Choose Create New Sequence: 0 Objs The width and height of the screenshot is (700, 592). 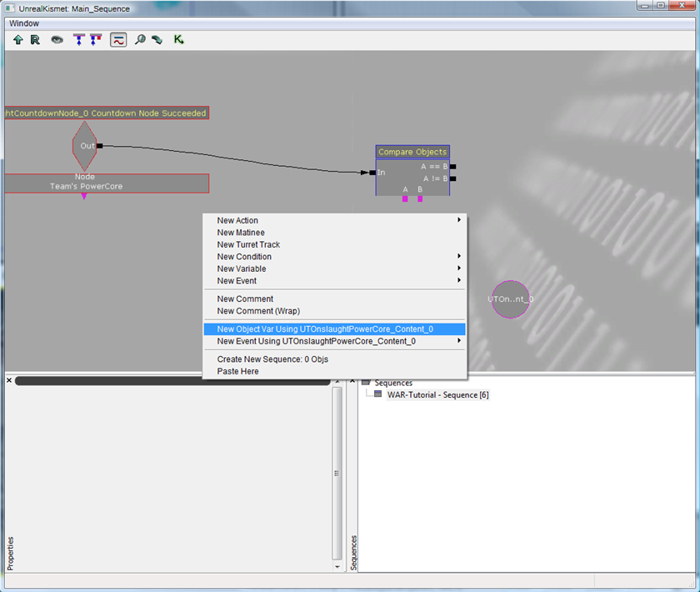(335, 359)
